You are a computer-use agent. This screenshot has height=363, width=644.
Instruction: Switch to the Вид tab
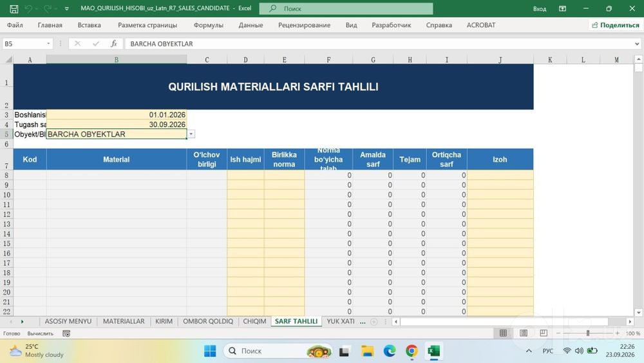point(351,25)
